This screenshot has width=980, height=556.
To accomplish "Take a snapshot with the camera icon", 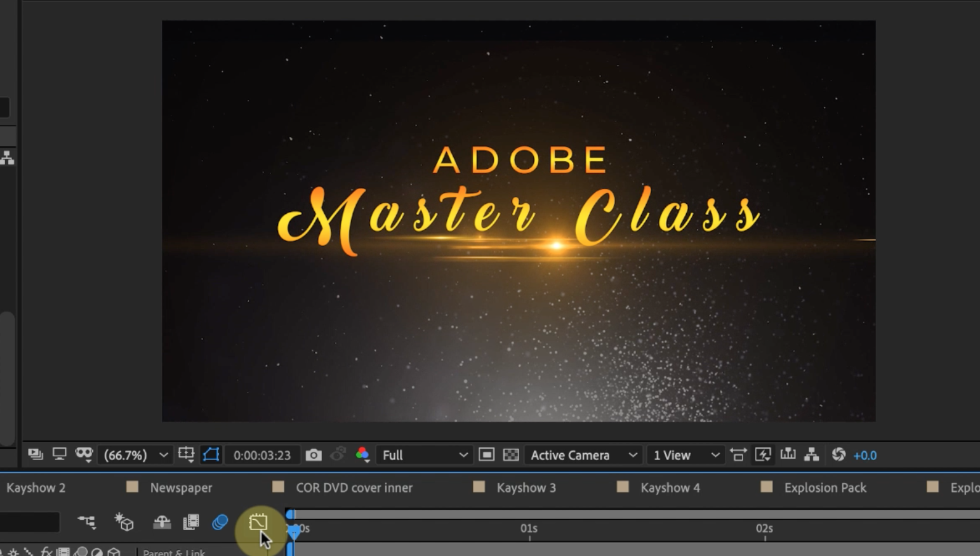I will tap(314, 455).
